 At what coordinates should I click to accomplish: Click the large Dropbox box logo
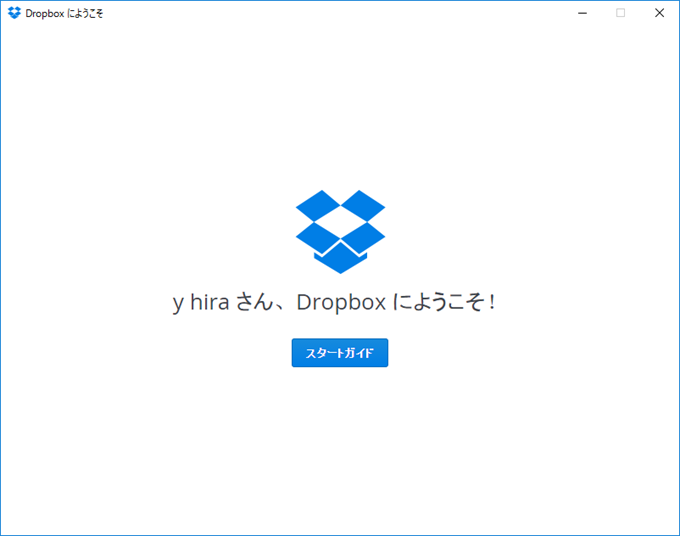[x=340, y=231]
